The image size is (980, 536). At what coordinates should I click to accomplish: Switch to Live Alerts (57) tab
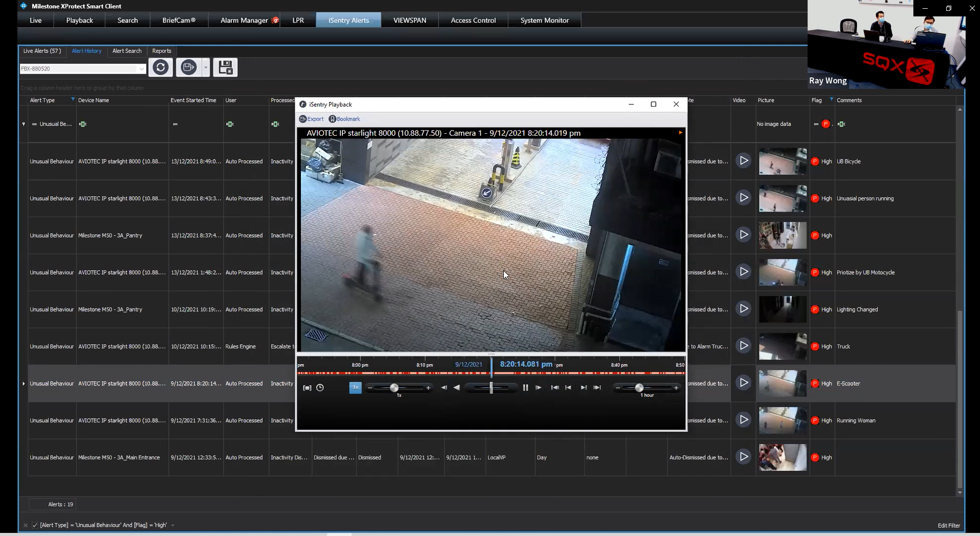pos(42,51)
